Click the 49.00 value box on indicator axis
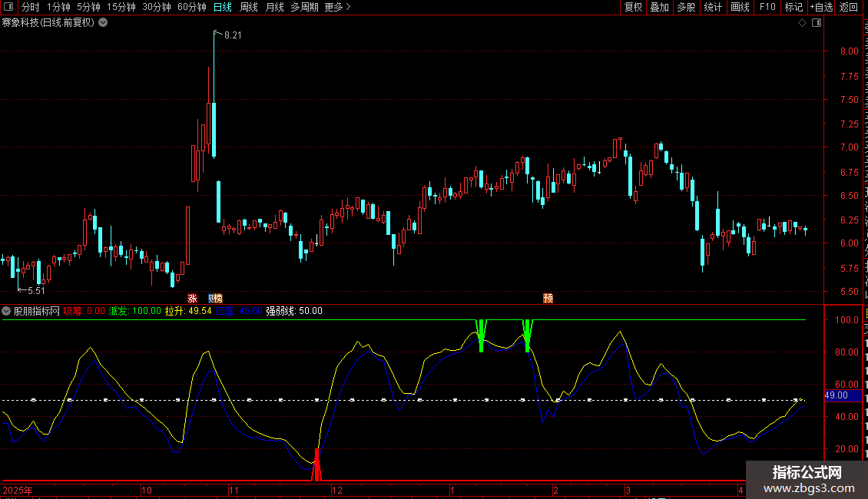Viewport: 868px width, 499px height. (x=843, y=395)
